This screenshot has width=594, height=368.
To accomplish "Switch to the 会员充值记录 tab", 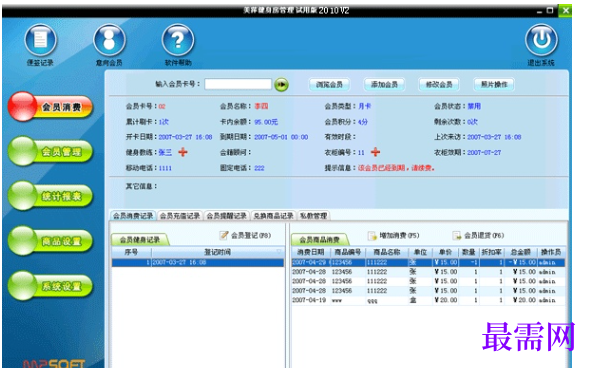I will click(x=180, y=216).
